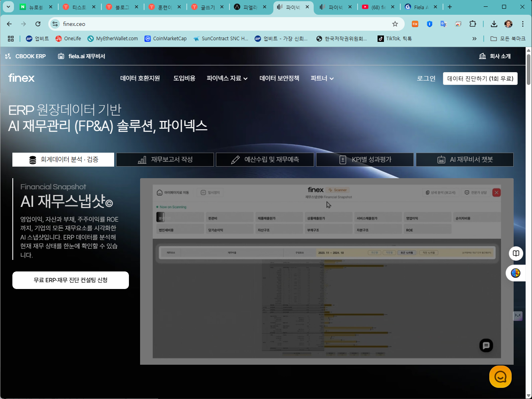This screenshot has width=532, height=399.
Task: Select the KPI별 성과평가 tab
Action: click(365, 159)
